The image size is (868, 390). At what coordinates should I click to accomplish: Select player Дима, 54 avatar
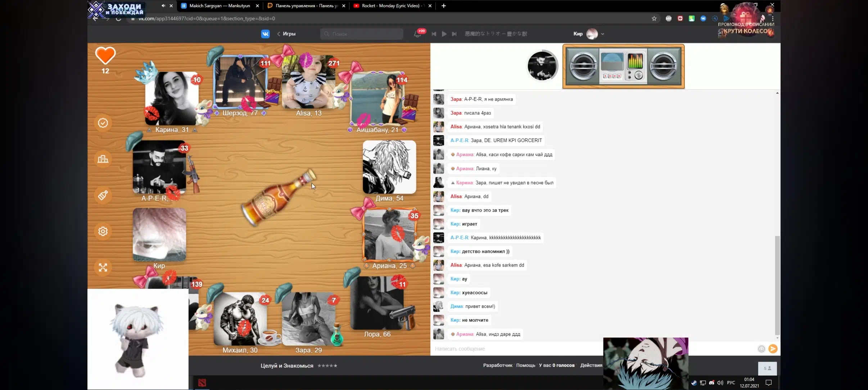point(389,167)
